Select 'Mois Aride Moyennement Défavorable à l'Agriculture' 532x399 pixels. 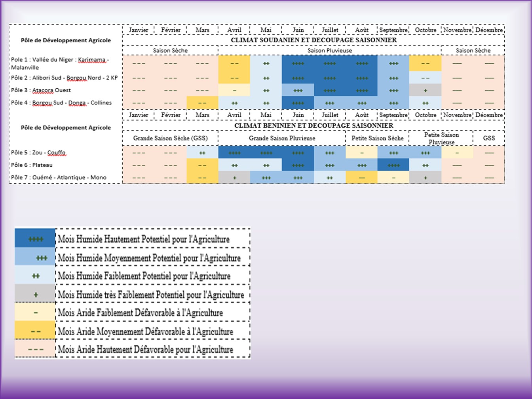pyautogui.click(x=145, y=331)
